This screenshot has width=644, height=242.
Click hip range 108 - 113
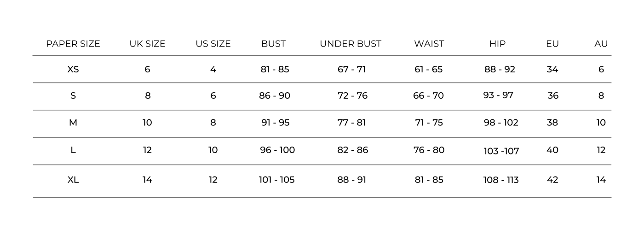click(500, 180)
